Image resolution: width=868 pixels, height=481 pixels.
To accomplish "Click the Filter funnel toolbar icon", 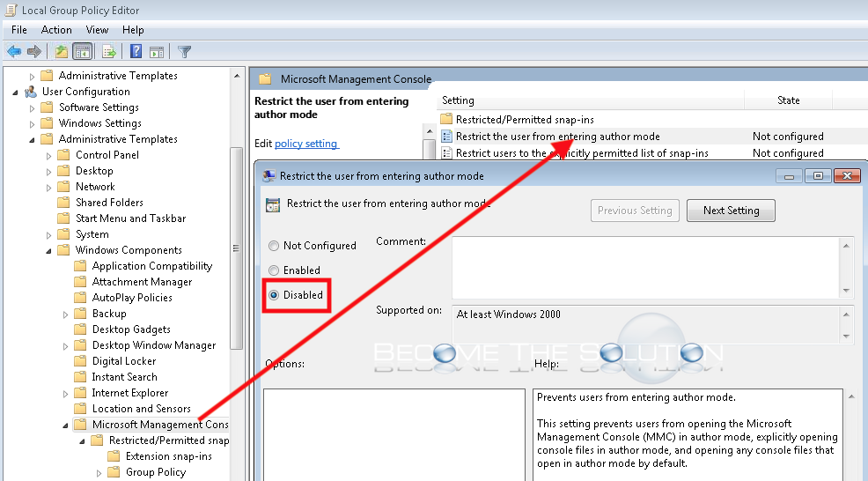I will click(x=184, y=52).
